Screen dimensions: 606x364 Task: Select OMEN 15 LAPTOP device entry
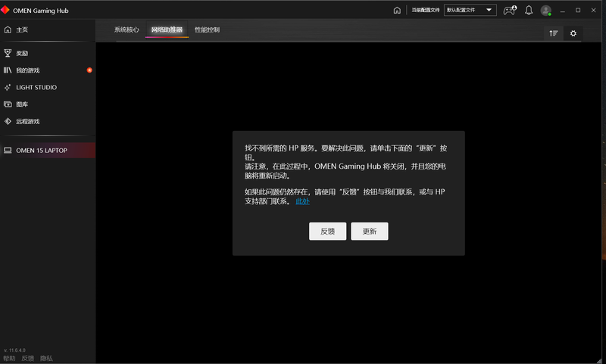coord(42,151)
